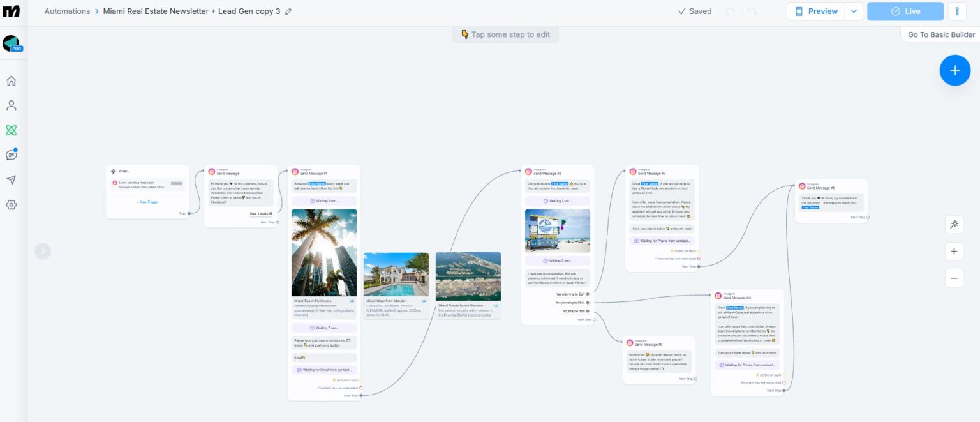This screenshot has width=980, height=422.
Task: Open Settings from the sidebar gear icon
Action: [x=11, y=204]
